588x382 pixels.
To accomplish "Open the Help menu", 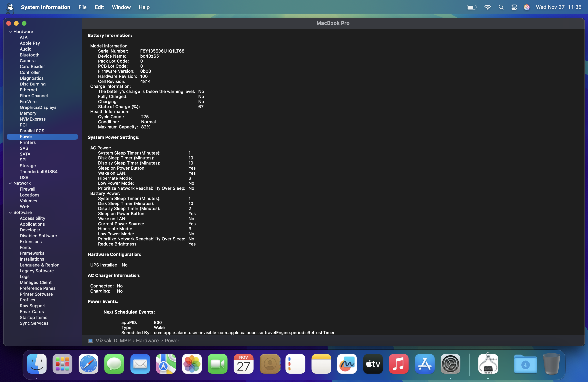I will tap(144, 7).
